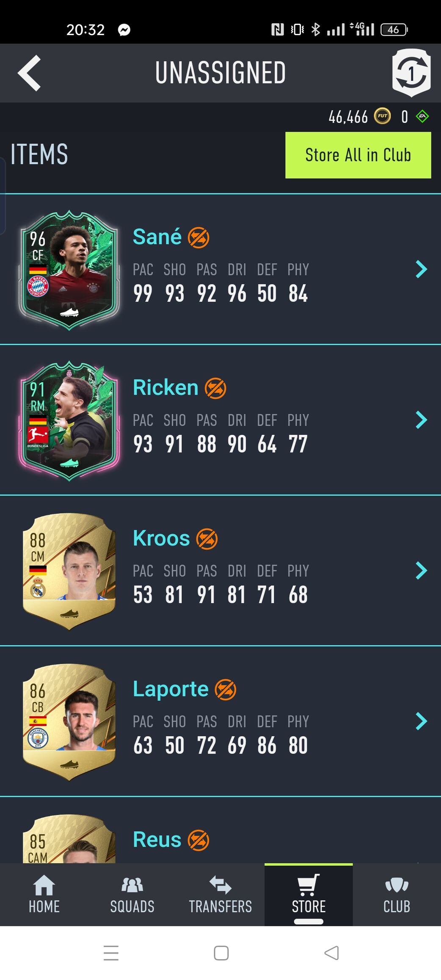This screenshot has width=441, height=980.
Task: Tap the back arrow icon
Action: (29, 73)
